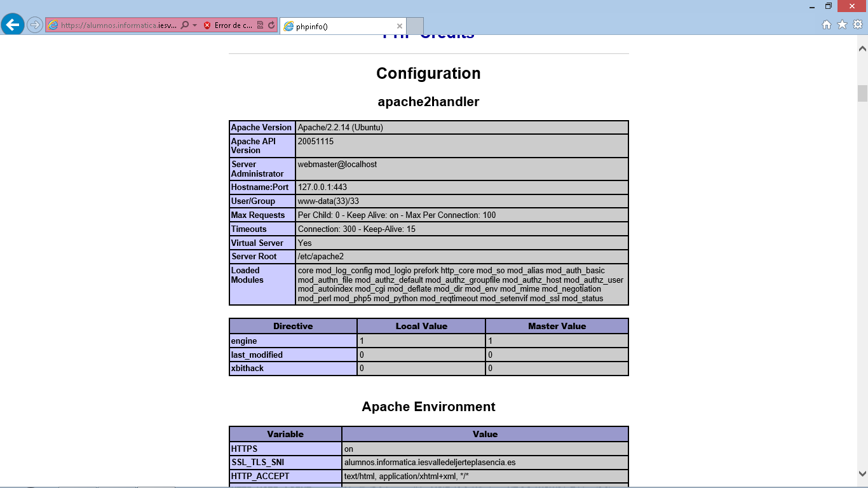Click the red certificate error shield icon
Viewport: 868px width, 488px height.
tap(207, 25)
